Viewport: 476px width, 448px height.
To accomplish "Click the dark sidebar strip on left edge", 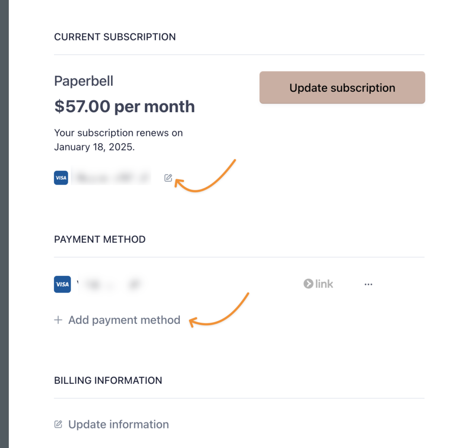I will tap(4, 223).
